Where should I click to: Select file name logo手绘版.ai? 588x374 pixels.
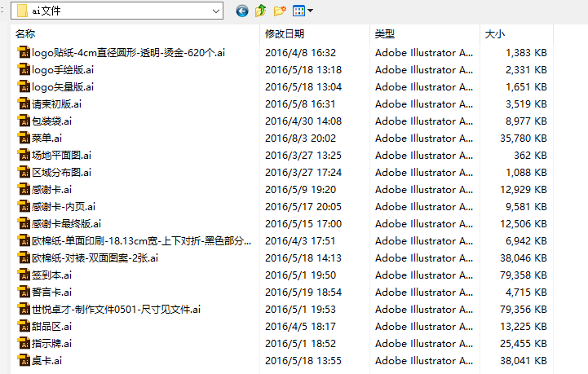pos(63,70)
